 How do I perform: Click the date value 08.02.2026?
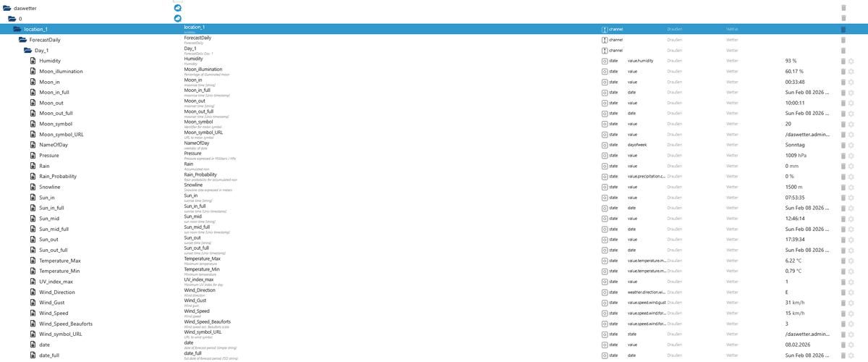(x=797, y=345)
